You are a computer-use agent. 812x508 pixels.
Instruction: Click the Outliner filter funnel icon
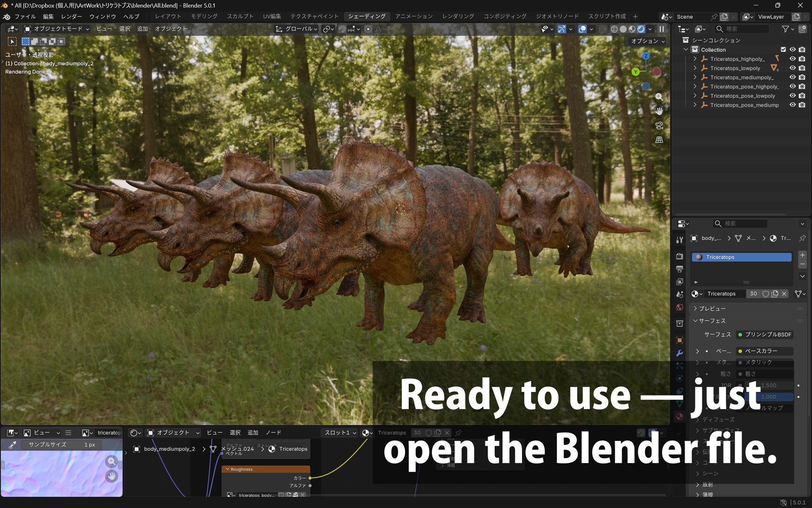click(785, 29)
